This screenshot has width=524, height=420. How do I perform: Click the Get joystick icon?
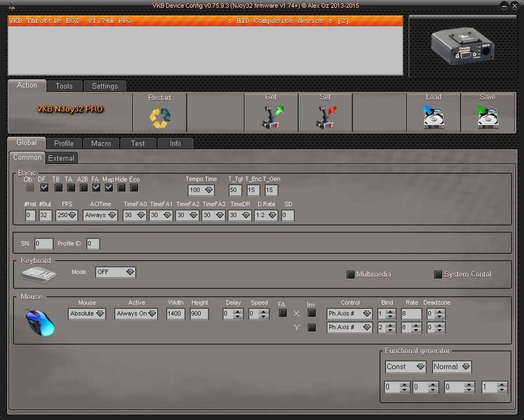click(x=272, y=117)
